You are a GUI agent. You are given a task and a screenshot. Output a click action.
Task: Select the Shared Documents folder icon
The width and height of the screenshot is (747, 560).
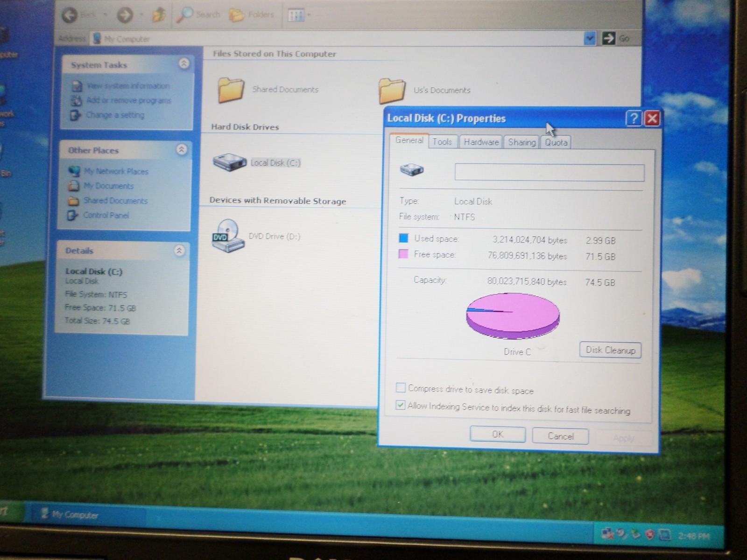pos(231,90)
